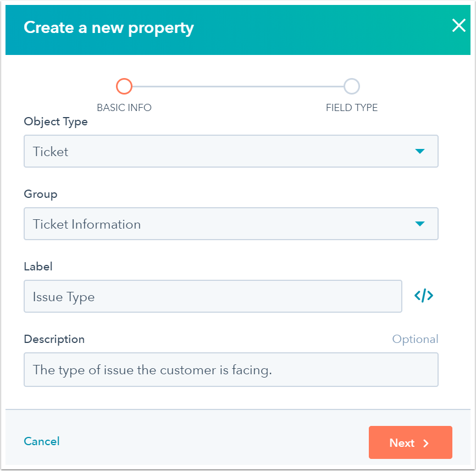
Task: Click the Optional text beside Description
Action: click(x=415, y=339)
